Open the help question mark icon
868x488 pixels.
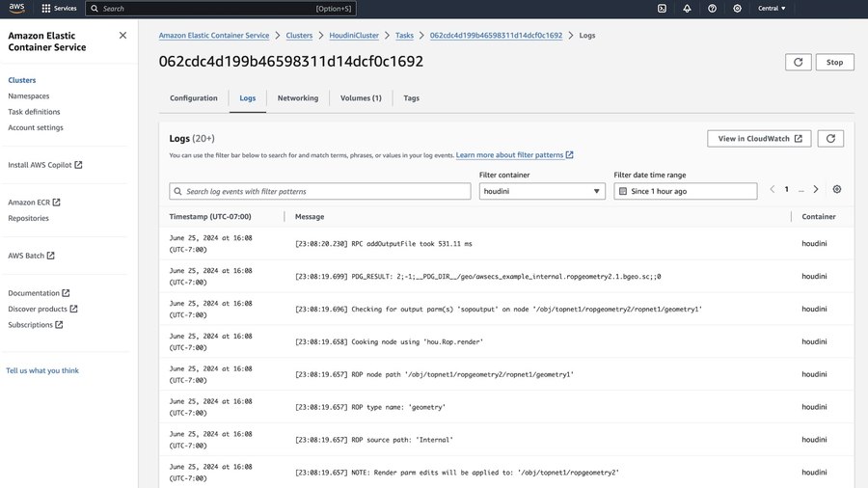pyautogui.click(x=712, y=9)
